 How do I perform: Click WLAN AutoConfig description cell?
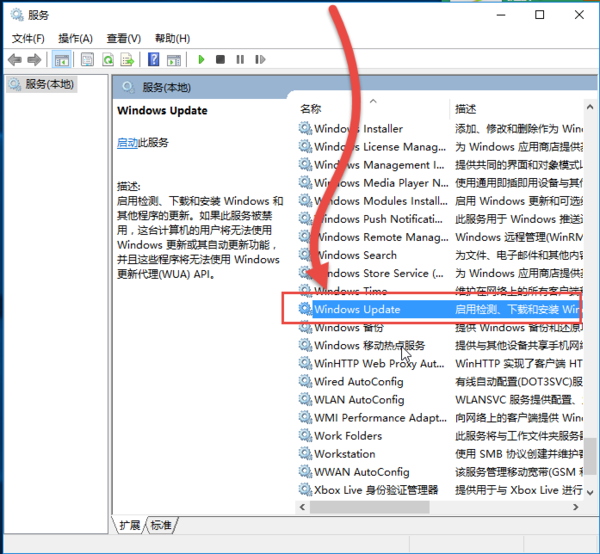coord(518,399)
